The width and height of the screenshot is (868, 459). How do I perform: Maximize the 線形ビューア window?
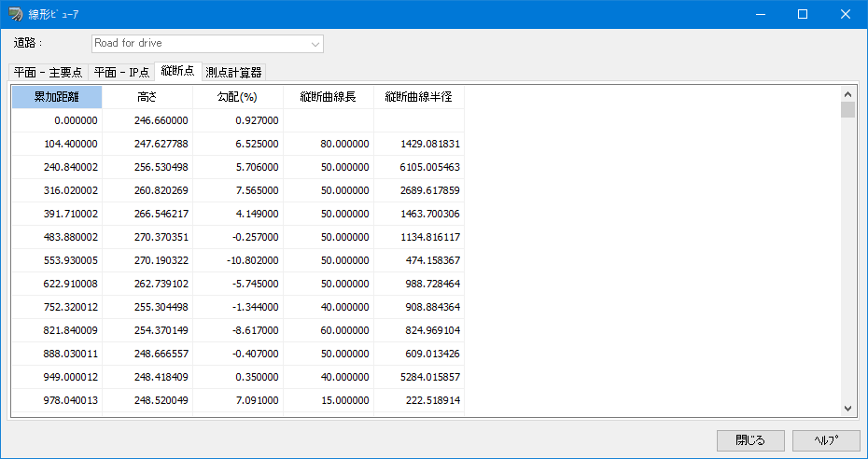[x=803, y=14]
